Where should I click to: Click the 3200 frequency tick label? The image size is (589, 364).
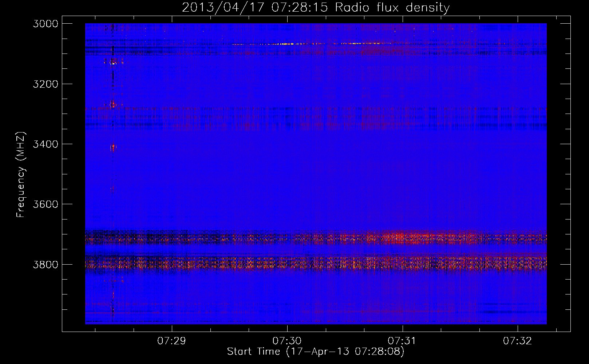pos(46,84)
